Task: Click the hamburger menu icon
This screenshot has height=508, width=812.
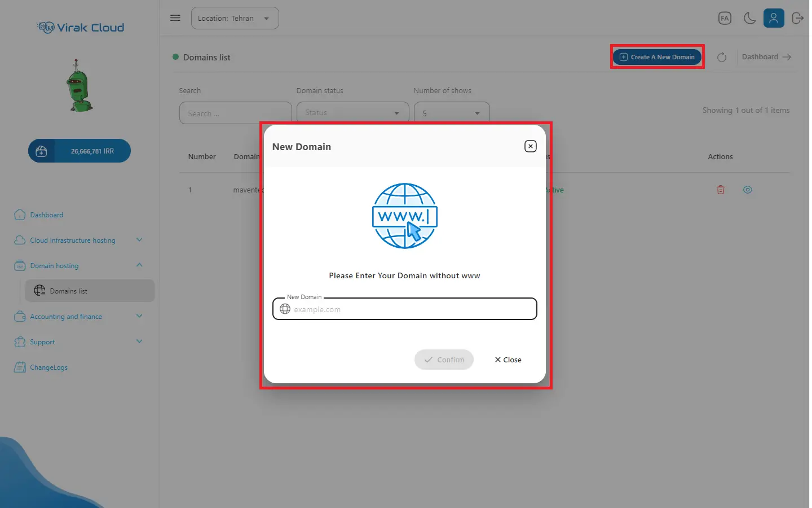Action: pyautogui.click(x=175, y=18)
